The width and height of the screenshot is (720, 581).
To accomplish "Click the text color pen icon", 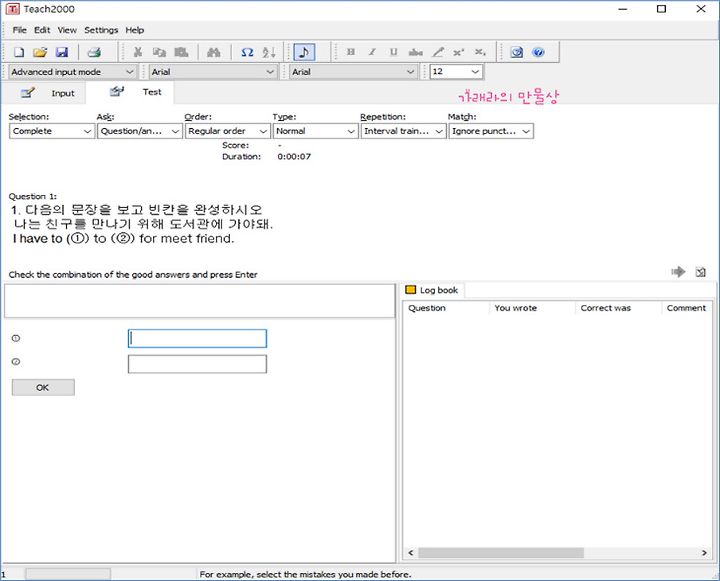I will (x=438, y=52).
